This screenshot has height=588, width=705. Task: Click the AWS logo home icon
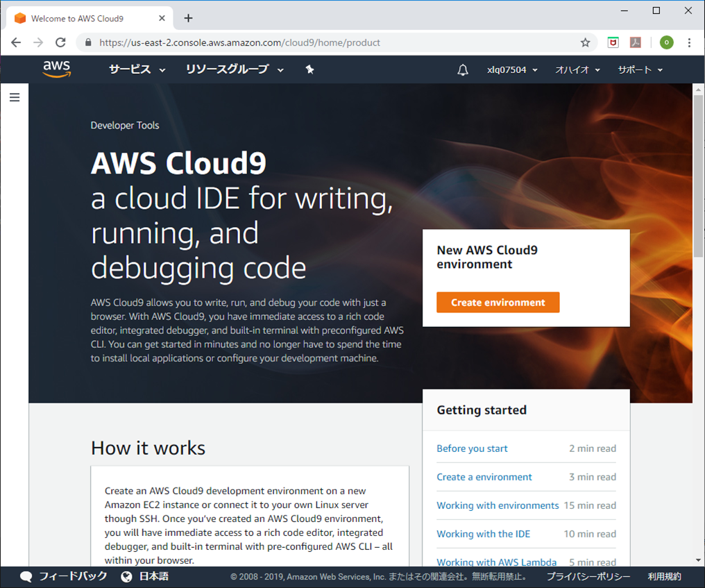(57, 69)
